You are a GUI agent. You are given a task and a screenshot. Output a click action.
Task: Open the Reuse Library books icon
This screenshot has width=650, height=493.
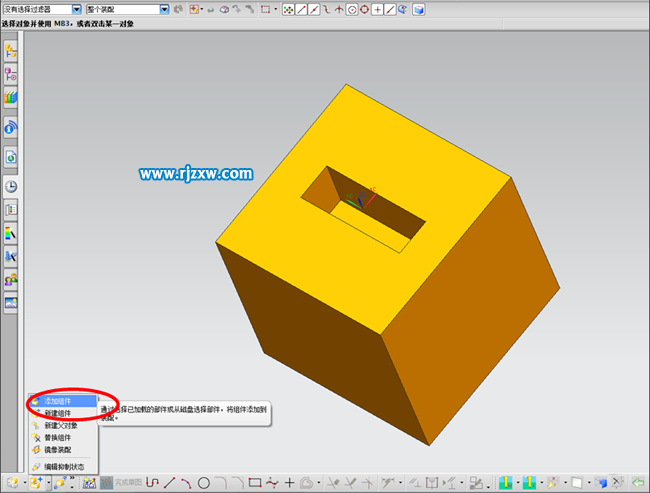pos(11,98)
